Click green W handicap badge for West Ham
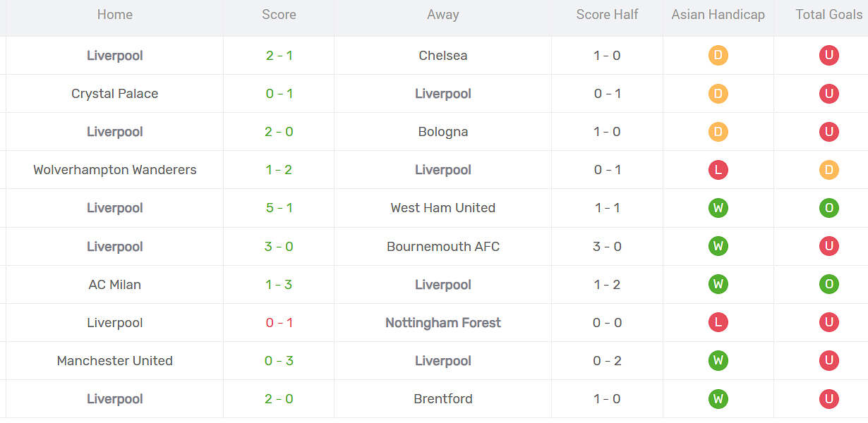 coord(718,208)
